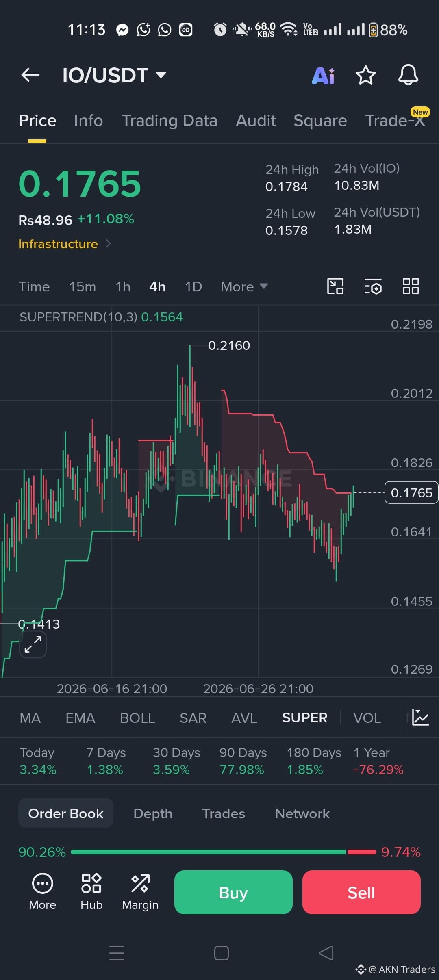Screen dimensions: 439x980
Task: Tap the 0.2160 high price marker
Action: (229, 345)
